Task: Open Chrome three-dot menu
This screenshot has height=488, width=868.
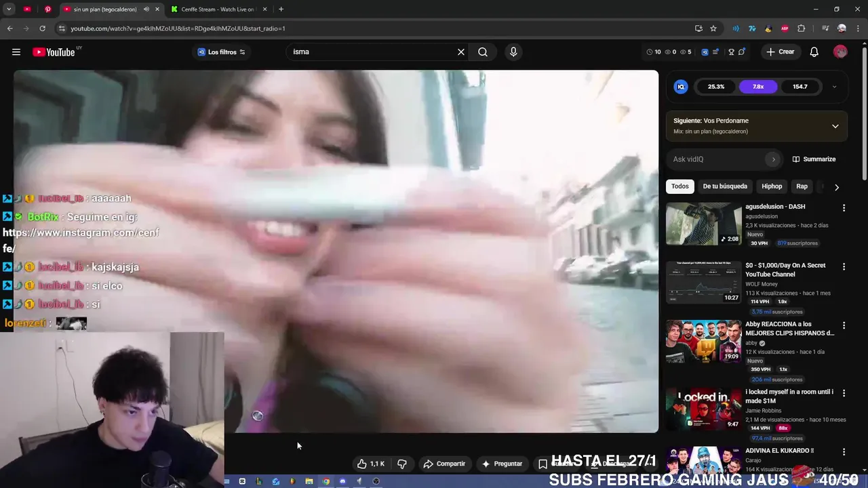Action: (x=856, y=28)
